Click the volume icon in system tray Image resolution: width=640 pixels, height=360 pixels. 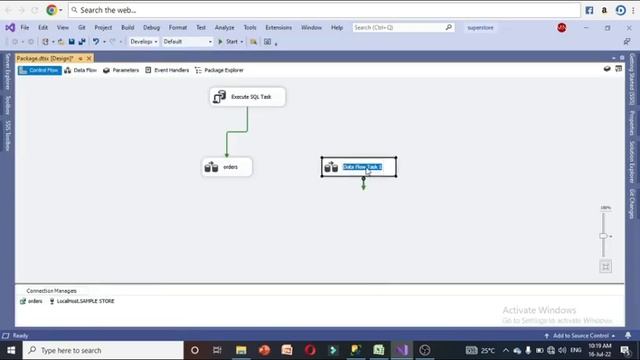562,350
